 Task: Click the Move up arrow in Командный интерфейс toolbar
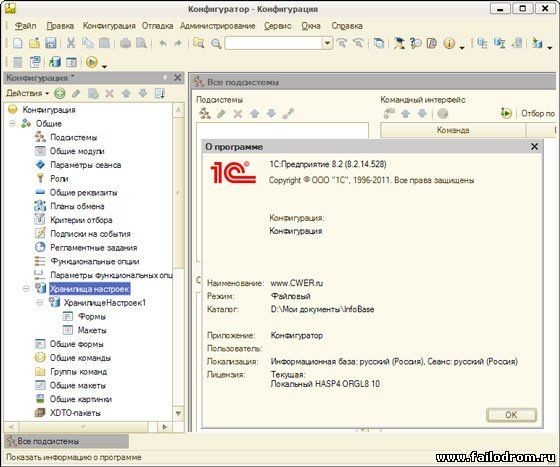[x=405, y=114]
